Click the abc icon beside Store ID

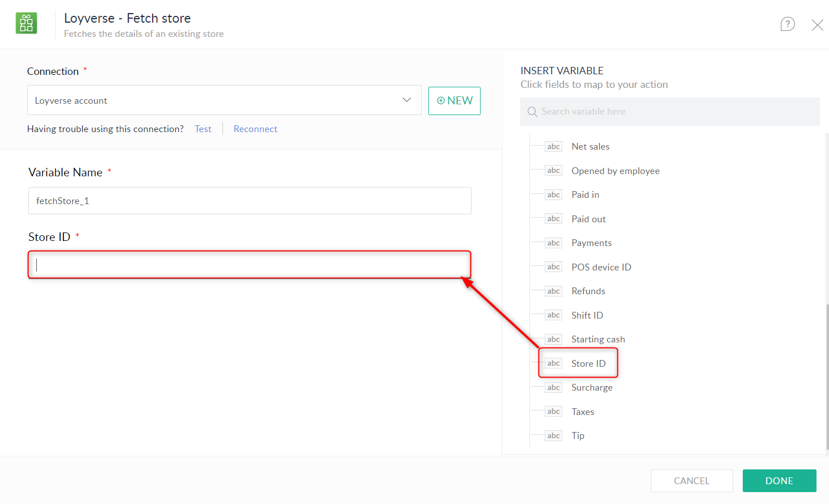pyautogui.click(x=553, y=363)
